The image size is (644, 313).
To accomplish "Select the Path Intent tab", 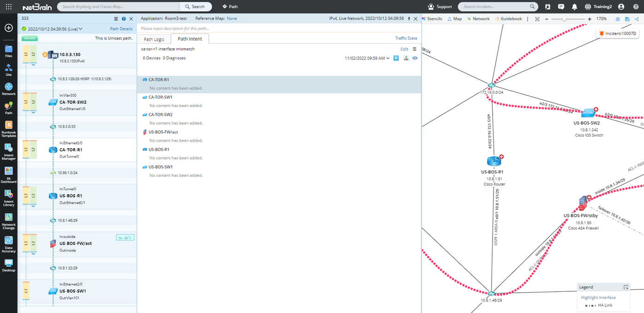I will point(190,39).
